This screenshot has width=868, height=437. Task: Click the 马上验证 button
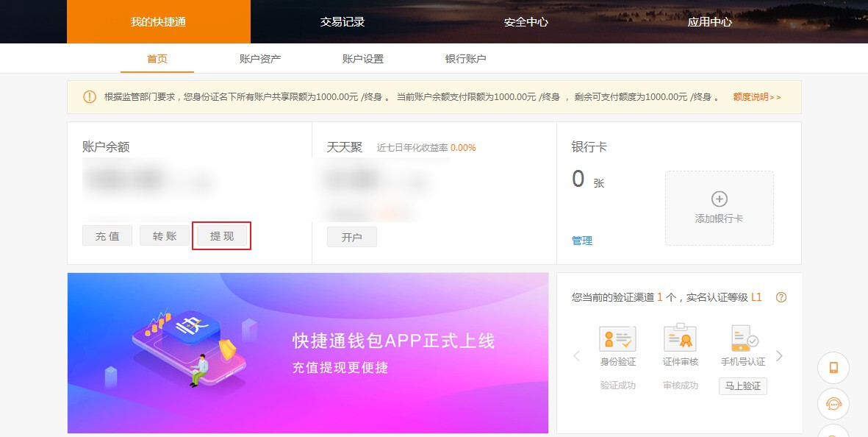point(743,386)
